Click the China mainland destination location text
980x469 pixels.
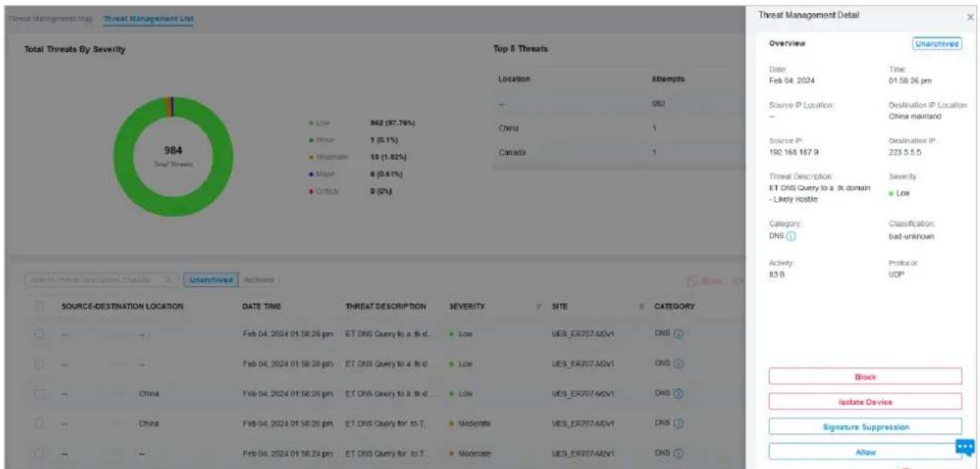915,115
